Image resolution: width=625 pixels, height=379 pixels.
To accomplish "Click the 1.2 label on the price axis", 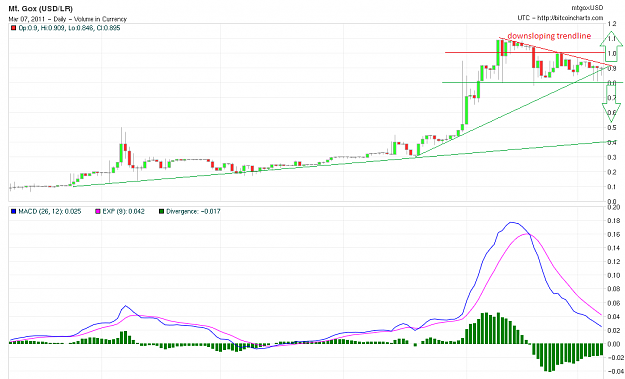I will pos(612,24).
